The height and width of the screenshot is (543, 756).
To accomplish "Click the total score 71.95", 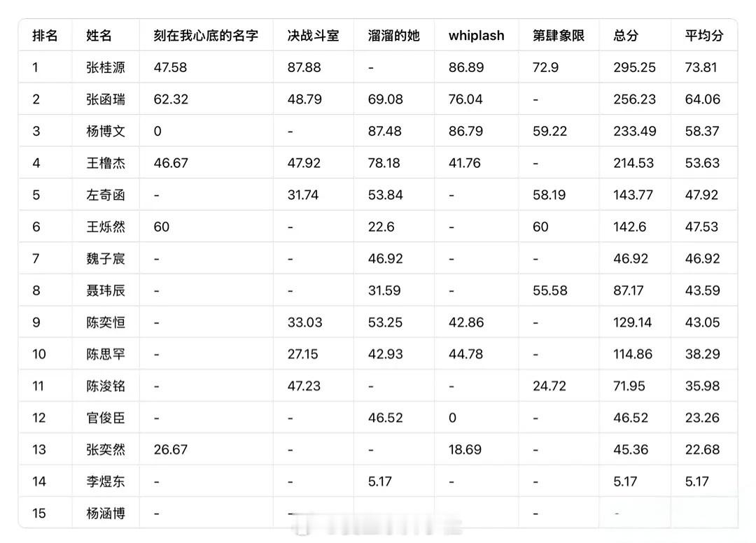I will (629, 386).
